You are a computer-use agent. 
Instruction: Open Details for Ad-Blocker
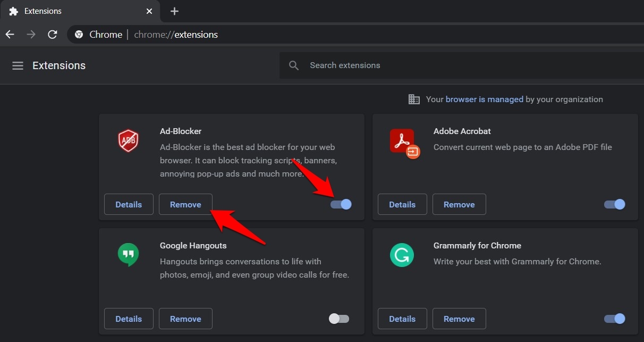129,204
